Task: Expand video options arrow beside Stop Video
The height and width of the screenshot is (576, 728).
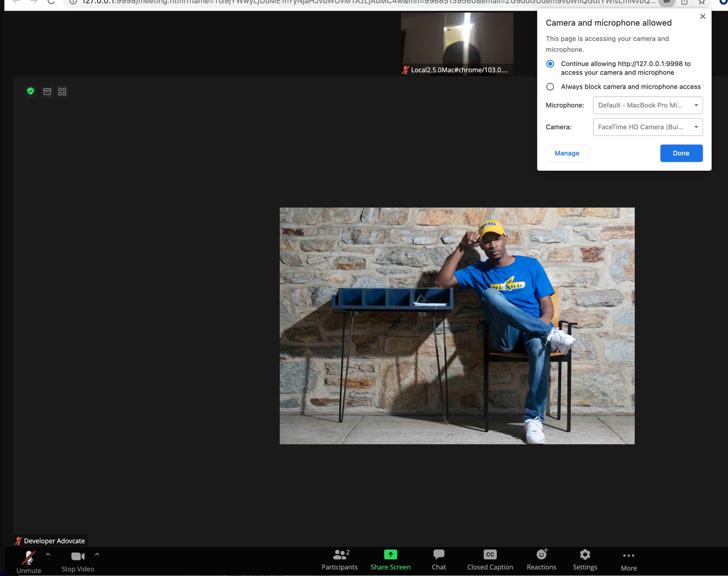Action: point(97,554)
